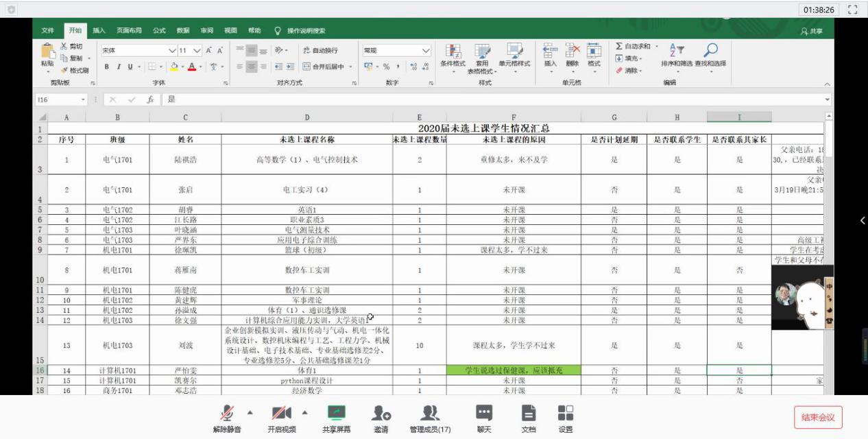Click the End Meeting (结束会议) button
868x439 pixels.
(x=818, y=417)
